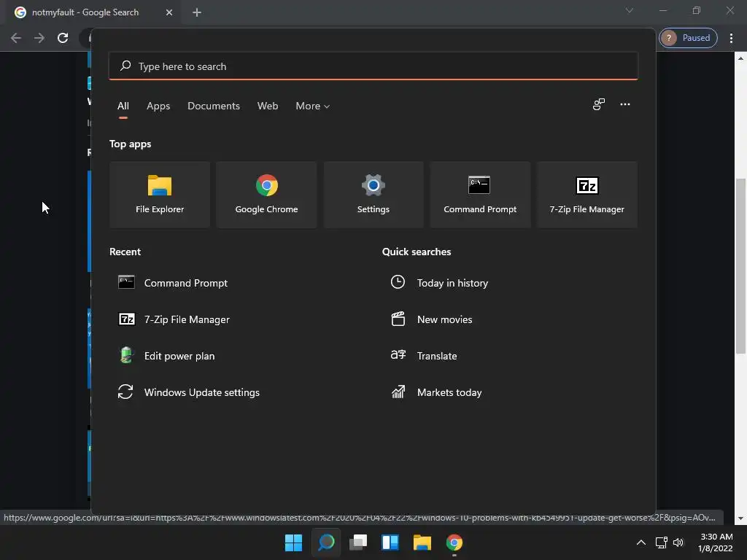Open search options three-dot menu
This screenshot has width=747, height=560.
pos(625,104)
